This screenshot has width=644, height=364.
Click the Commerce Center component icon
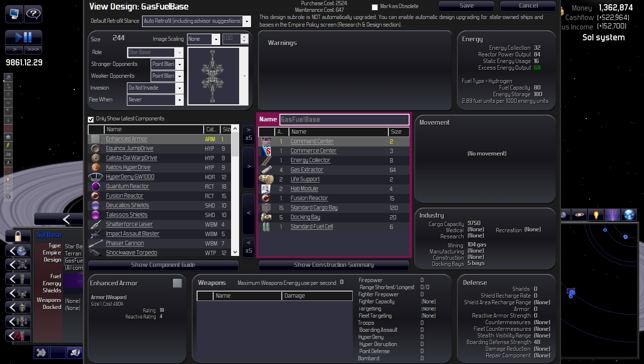point(266,151)
